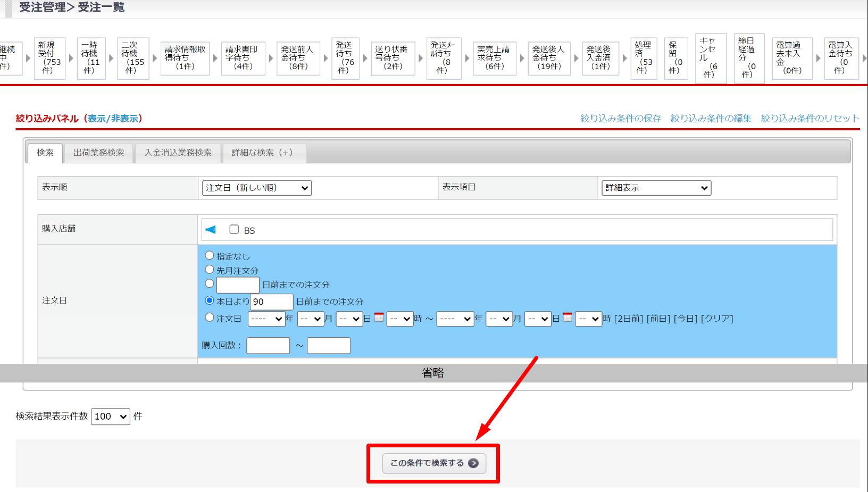Open the 処理済 (53件) status box

644,58
